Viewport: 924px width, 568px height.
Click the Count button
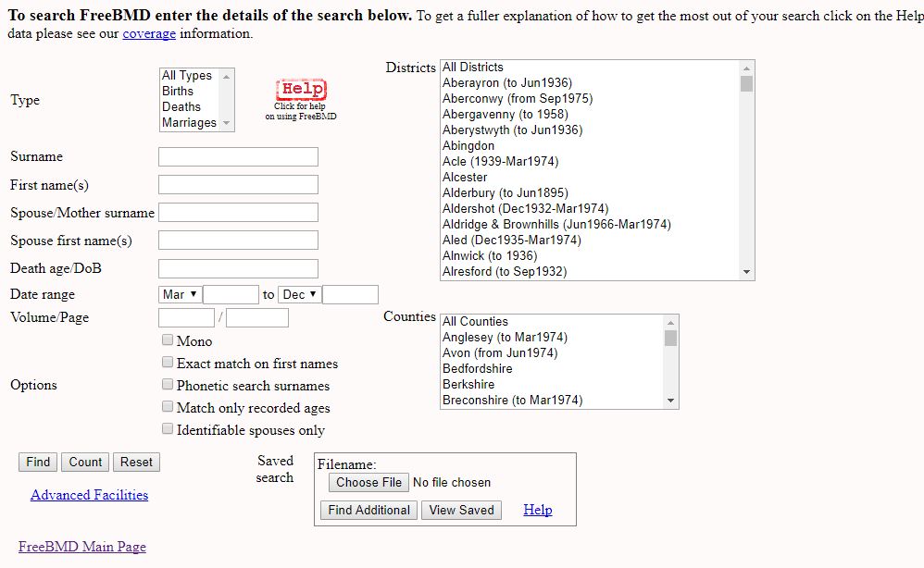pos(84,462)
